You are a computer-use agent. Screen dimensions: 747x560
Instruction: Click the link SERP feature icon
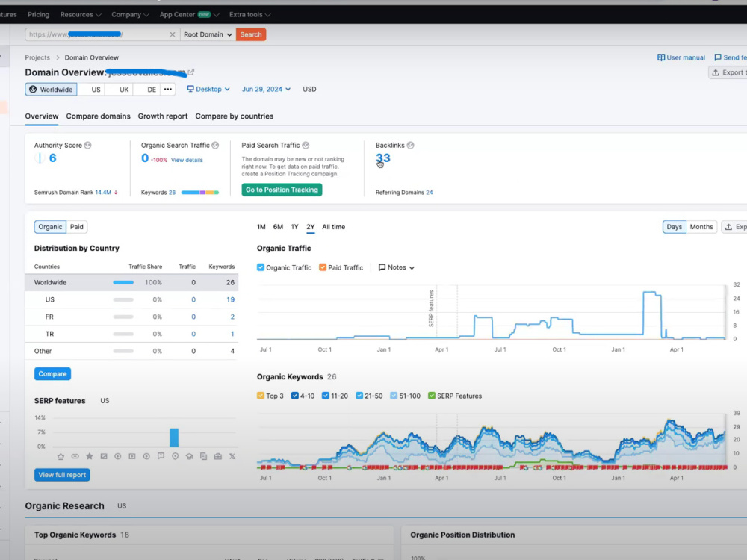tap(75, 456)
